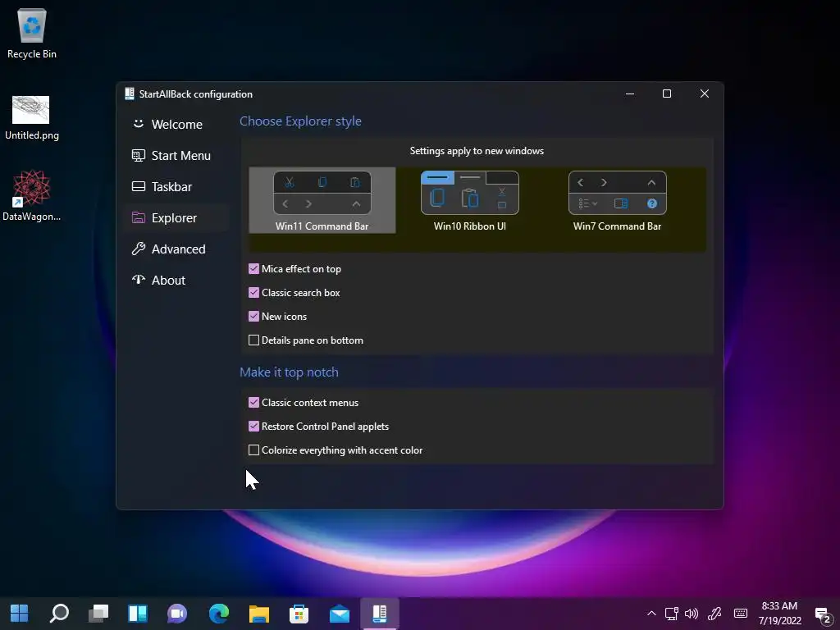Open taskbar Search magnifier
840x630 pixels.
click(x=59, y=614)
